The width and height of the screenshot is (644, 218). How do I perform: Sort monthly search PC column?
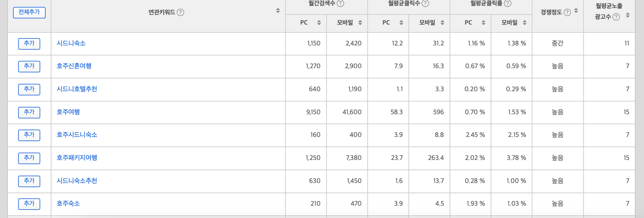319,23
